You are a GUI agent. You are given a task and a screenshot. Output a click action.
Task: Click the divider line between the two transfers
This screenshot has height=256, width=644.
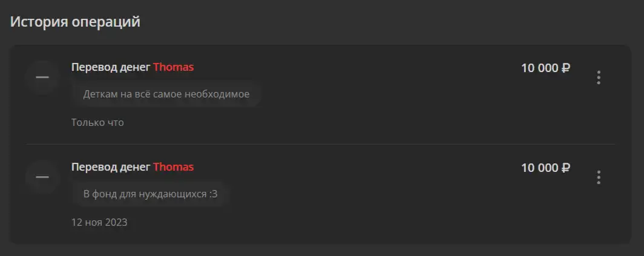pos(320,144)
